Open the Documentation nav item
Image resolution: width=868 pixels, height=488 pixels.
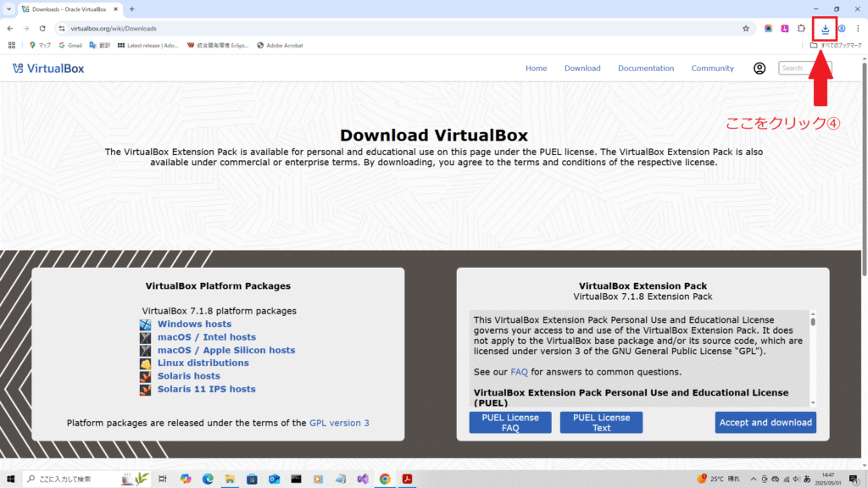[646, 68]
